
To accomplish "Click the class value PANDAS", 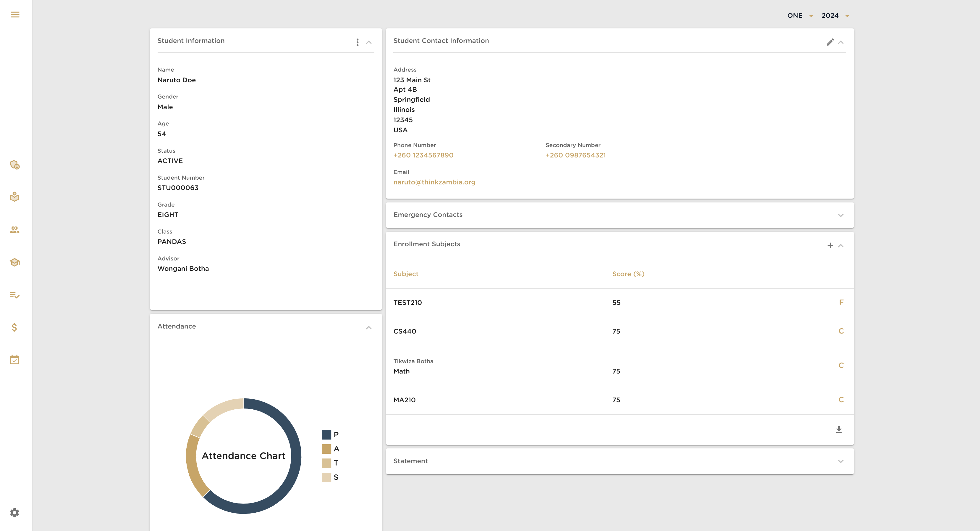I will 172,242.
